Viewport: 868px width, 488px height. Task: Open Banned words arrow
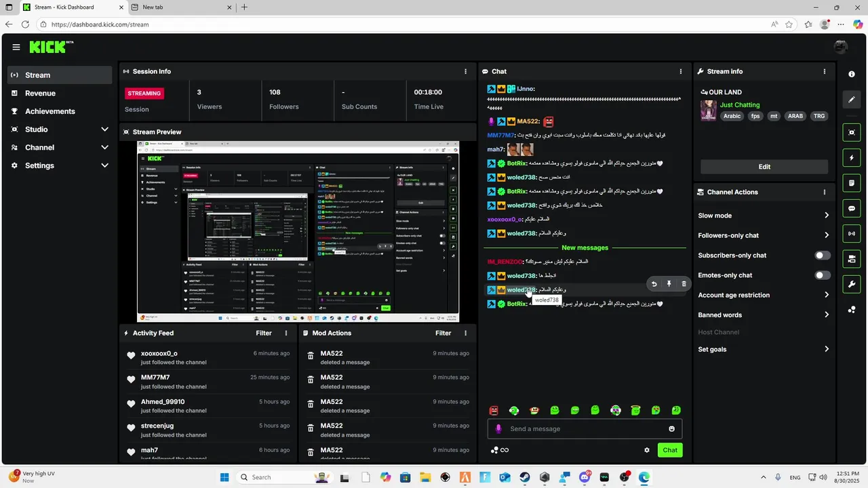827,314
